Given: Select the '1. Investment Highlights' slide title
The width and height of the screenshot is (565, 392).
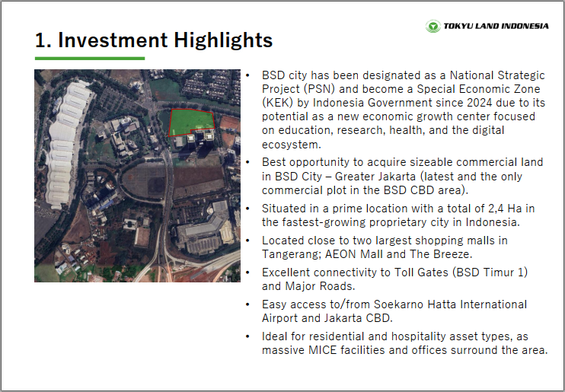Looking at the screenshot, I should [154, 40].
